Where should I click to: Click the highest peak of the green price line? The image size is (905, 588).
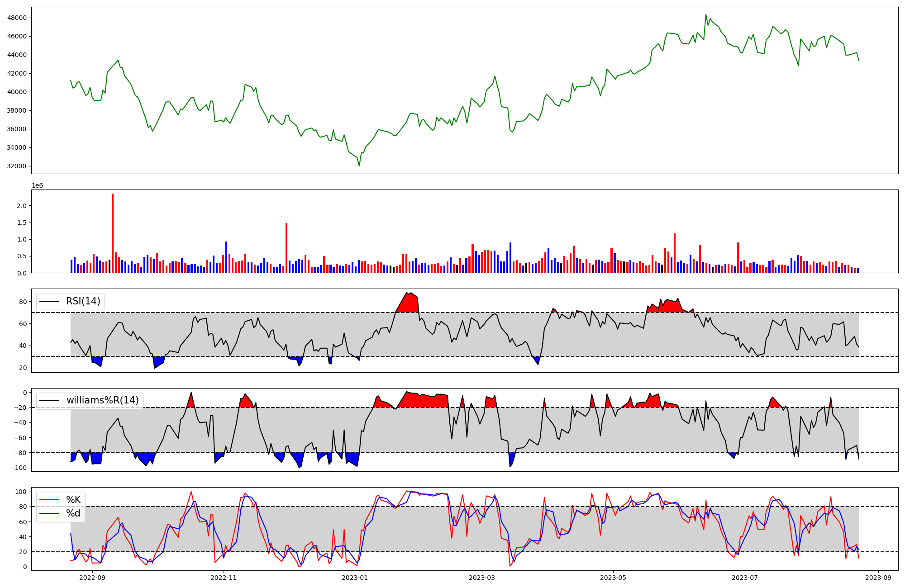pos(706,14)
